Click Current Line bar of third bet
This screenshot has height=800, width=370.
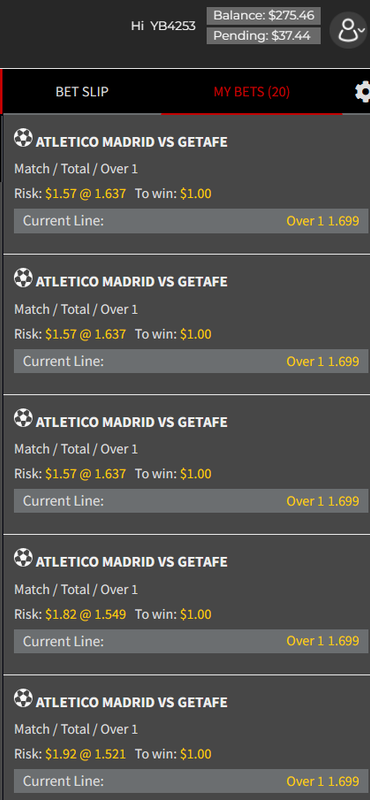(191, 501)
